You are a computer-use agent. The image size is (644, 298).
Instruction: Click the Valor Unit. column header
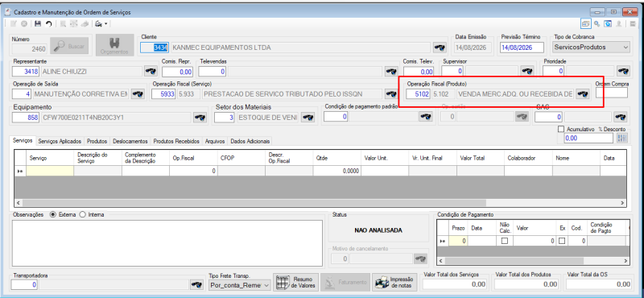pyautogui.click(x=385, y=158)
